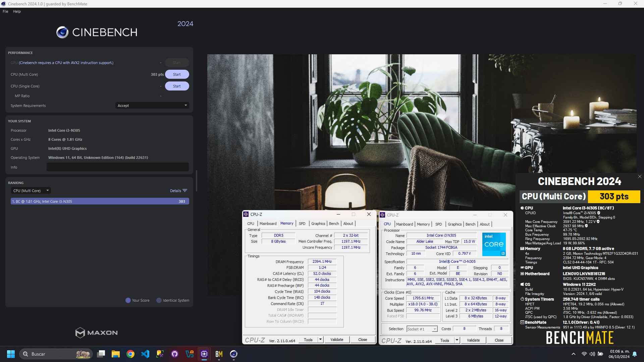Select the i3-N305 ranking row
The height and width of the screenshot is (362, 644).
click(100, 201)
